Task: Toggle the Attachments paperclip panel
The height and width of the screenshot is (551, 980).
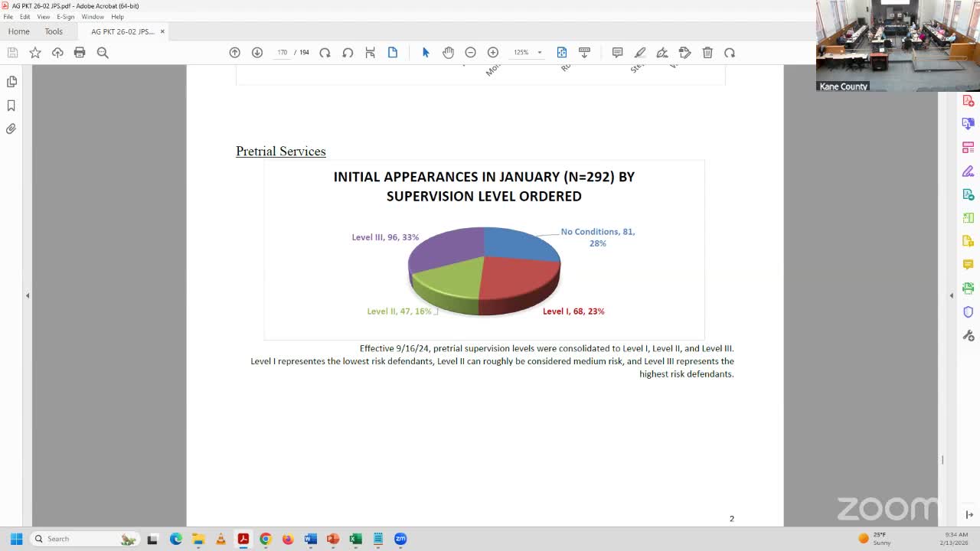Action: click(x=11, y=129)
